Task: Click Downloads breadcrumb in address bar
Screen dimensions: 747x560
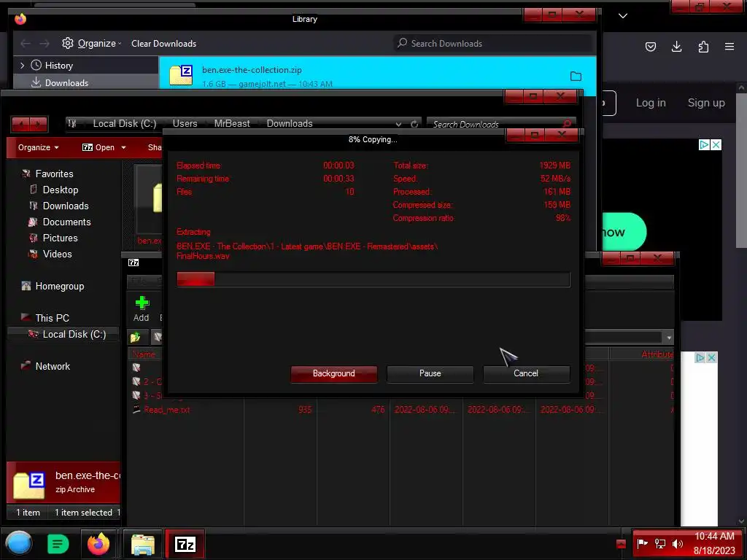Action: pos(290,124)
